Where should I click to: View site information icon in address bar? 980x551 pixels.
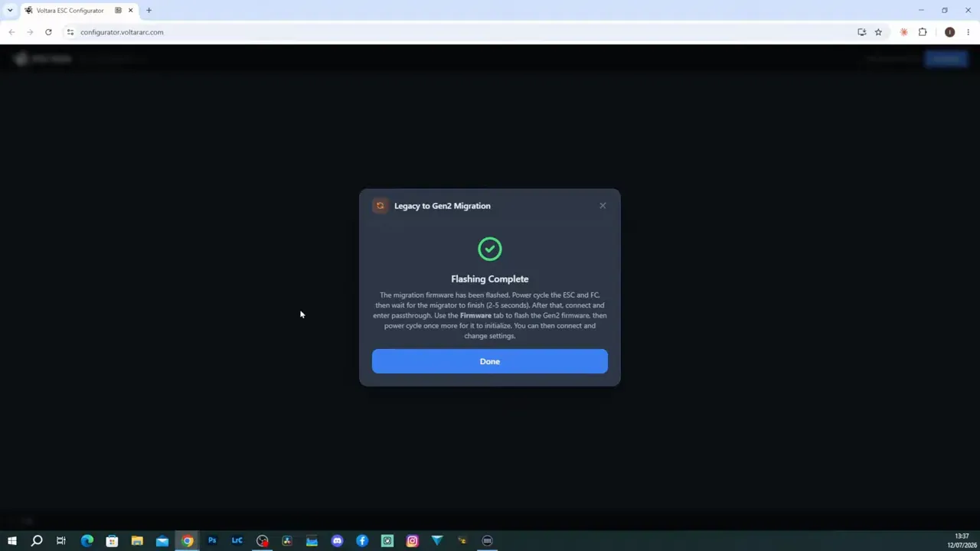(70, 32)
